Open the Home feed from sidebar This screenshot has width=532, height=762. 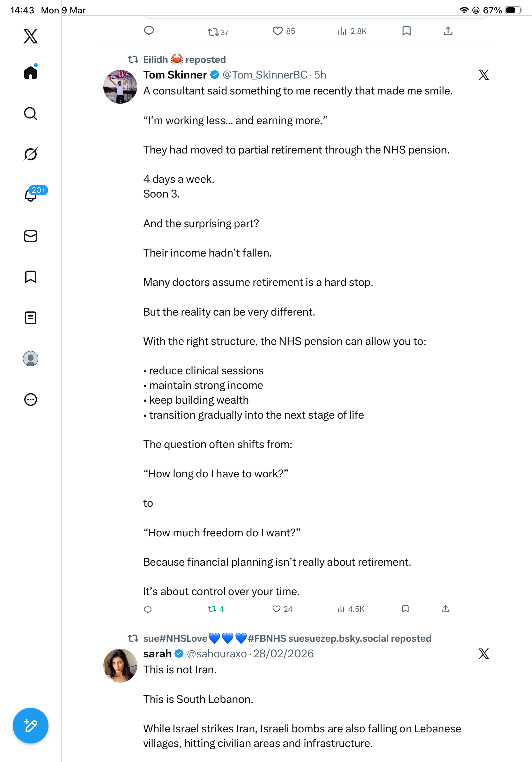31,72
